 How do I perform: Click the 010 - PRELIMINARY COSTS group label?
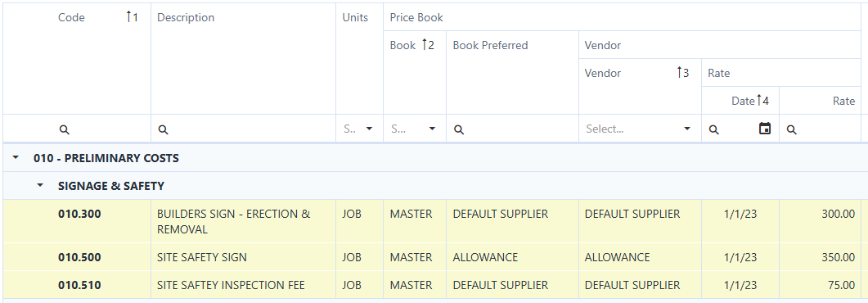[x=106, y=158]
